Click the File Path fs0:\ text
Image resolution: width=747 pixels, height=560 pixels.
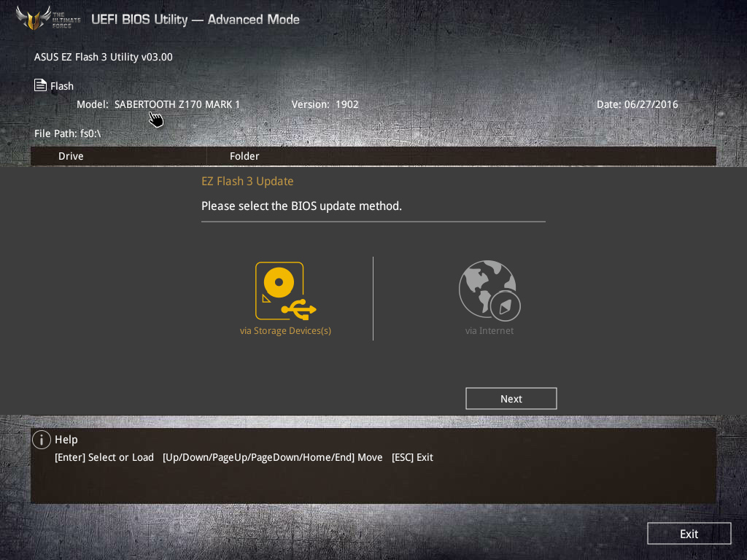tap(68, 133)
